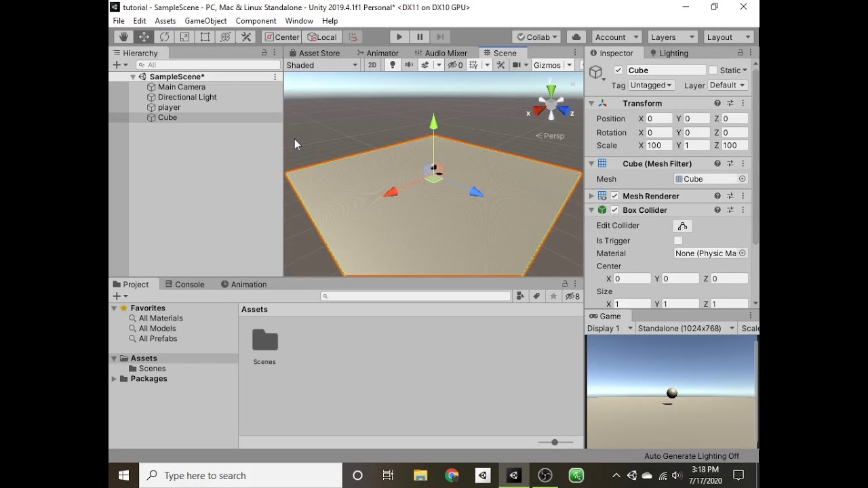
Task: Open Transform component help icon
Action: pyautogui.click(x=717, y=103)
